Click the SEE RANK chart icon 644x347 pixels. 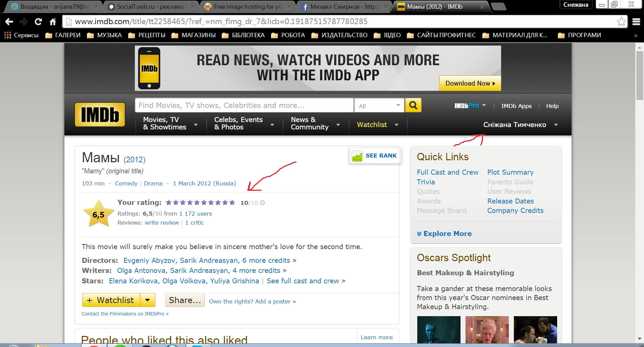coord(357,156)
